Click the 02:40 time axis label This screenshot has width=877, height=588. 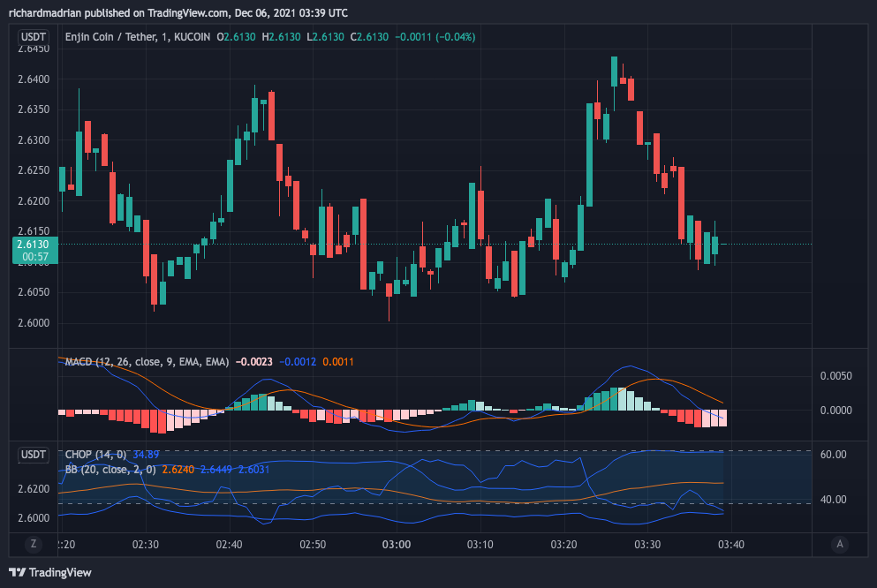(x=230, y=545)
